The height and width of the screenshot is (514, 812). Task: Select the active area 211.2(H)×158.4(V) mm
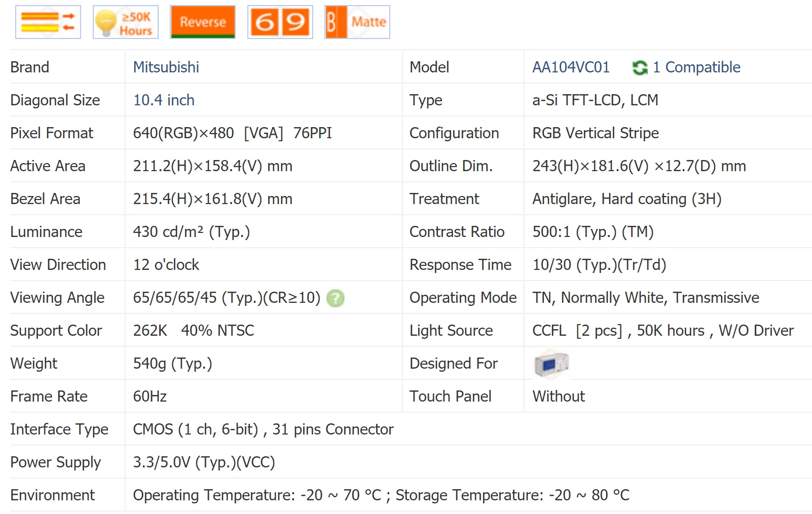pos(213,166)
